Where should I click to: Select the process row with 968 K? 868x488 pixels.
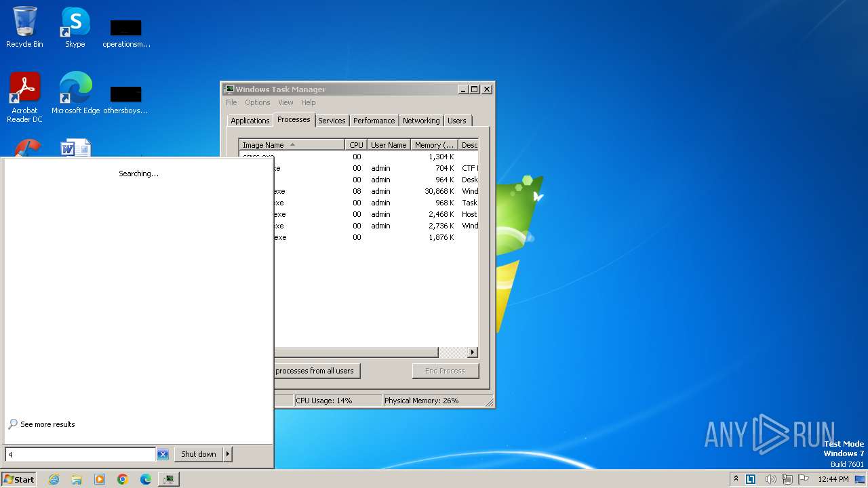click(x=376, y=203)
